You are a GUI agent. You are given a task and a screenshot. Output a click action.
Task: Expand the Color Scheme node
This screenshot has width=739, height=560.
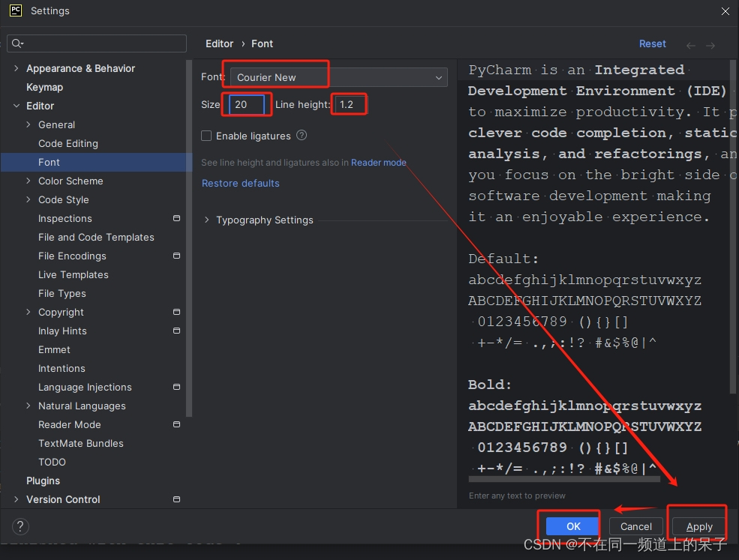[x=29, y=181]
